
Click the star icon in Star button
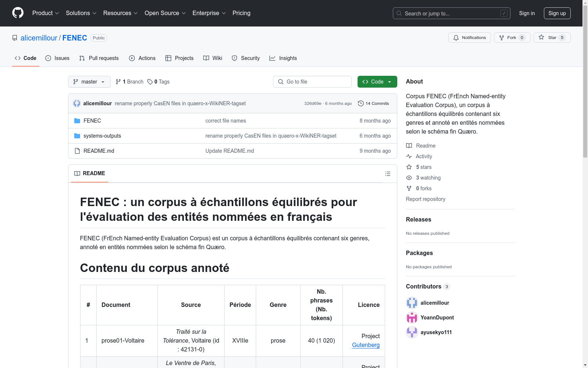pos(541,37)
